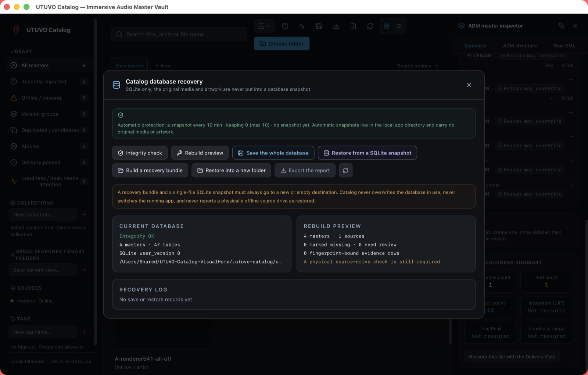The width and height of the screenshot is (588, 375).
Task: Open Delivery passed view
Action: (50, 162)
